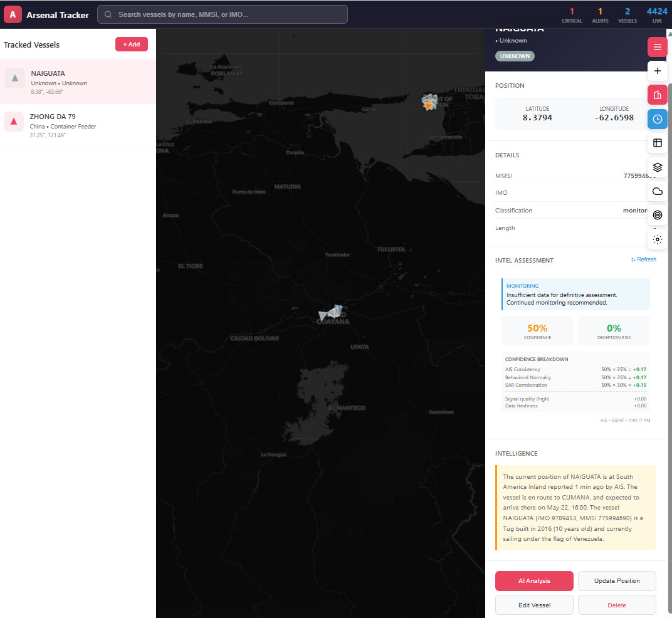Click the Data freshness row

[x=575, y=406]
